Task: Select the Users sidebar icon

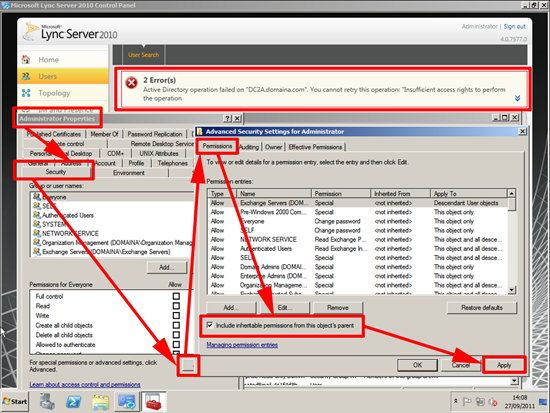Action: click(26, 76)
